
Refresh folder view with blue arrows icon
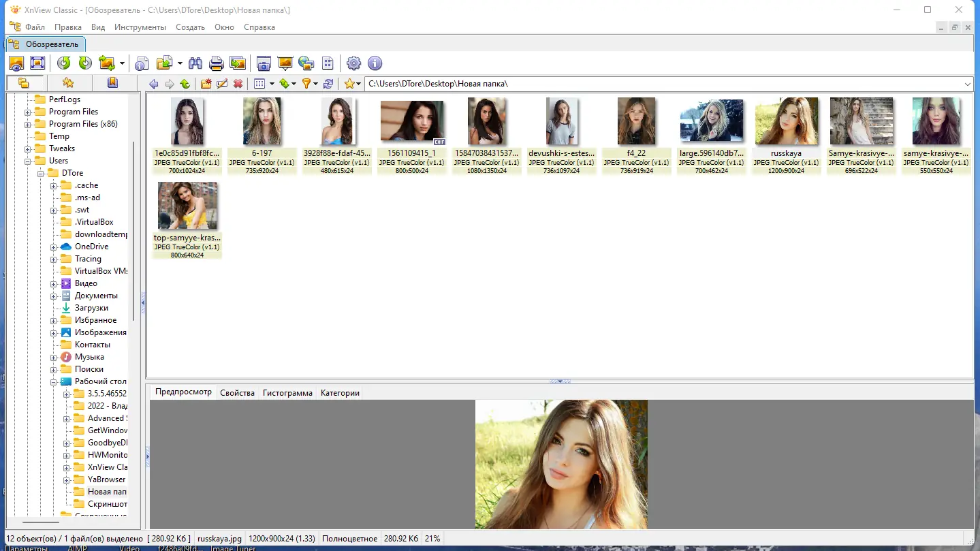click(x=328, y=84)
